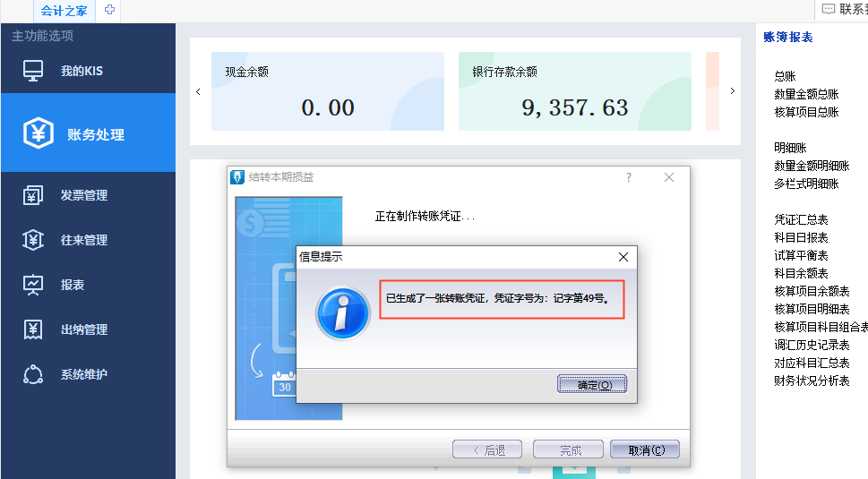Viewport: 868px width, 479px height.
Task: Open 我的KIS menu item
Action: (x=82, y=71)
